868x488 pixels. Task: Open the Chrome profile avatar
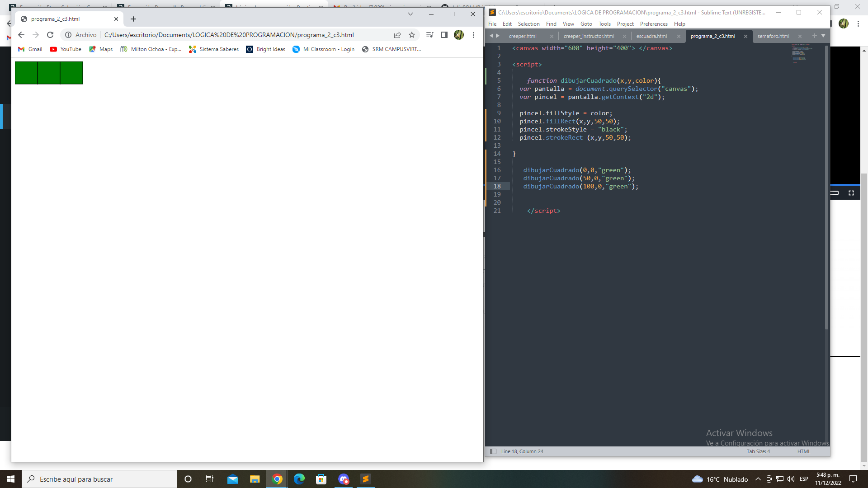tap(459, 35)
